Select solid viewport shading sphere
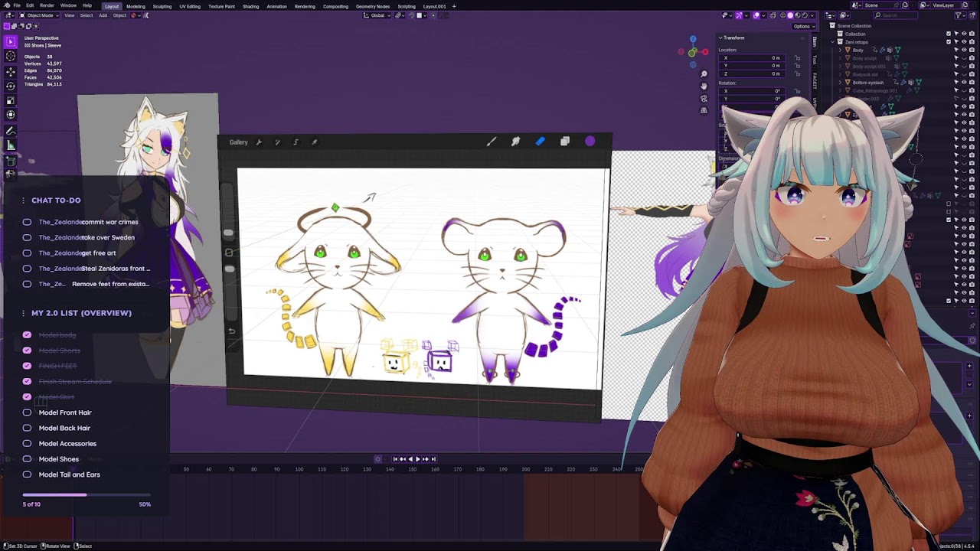This screenshot has width=980, height=551. 791,15
